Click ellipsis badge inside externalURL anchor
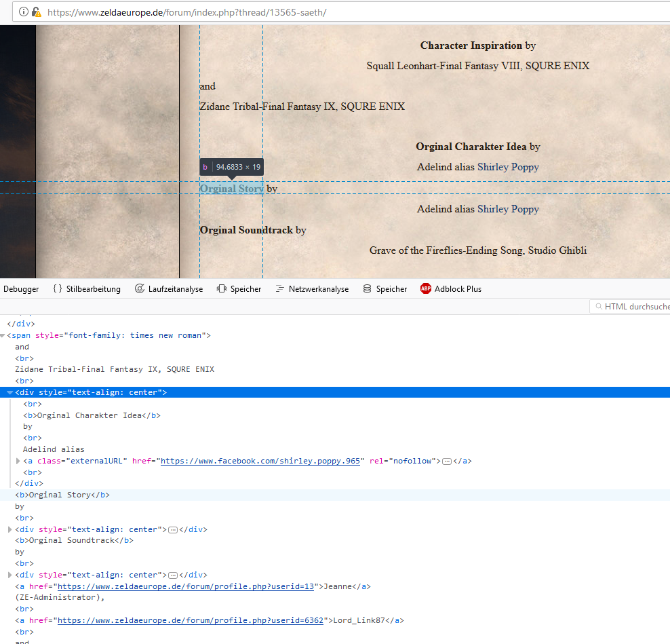Screen dimensions: 670x644 click(446, 461)
